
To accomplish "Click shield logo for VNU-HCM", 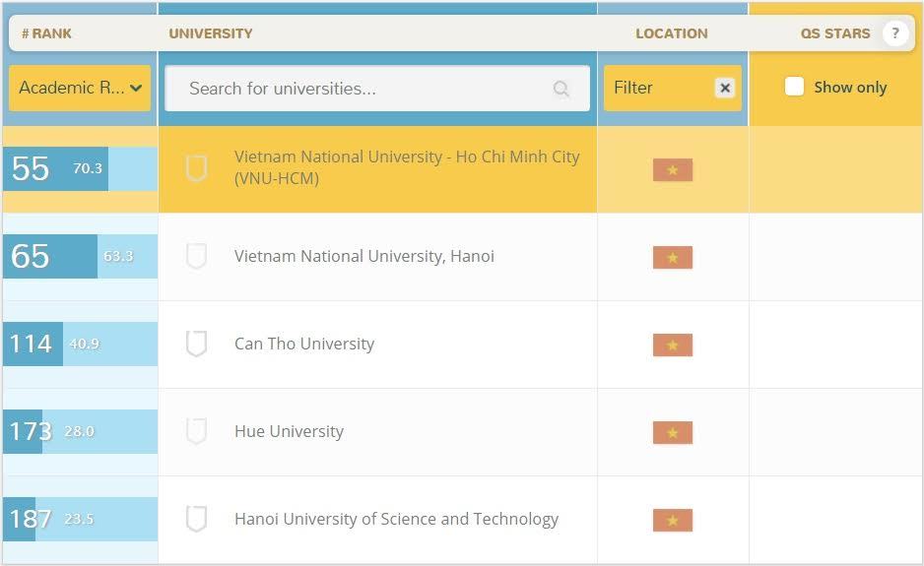I will (197, 168).
